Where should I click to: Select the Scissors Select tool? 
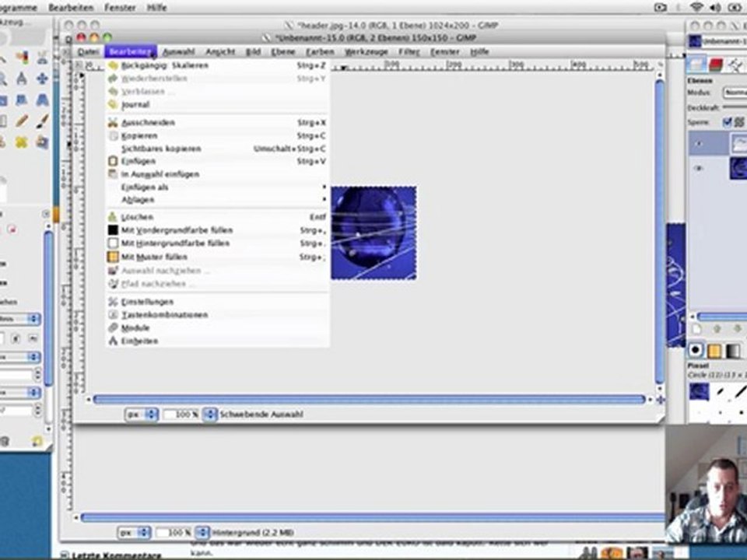click(x=42, y=58)
